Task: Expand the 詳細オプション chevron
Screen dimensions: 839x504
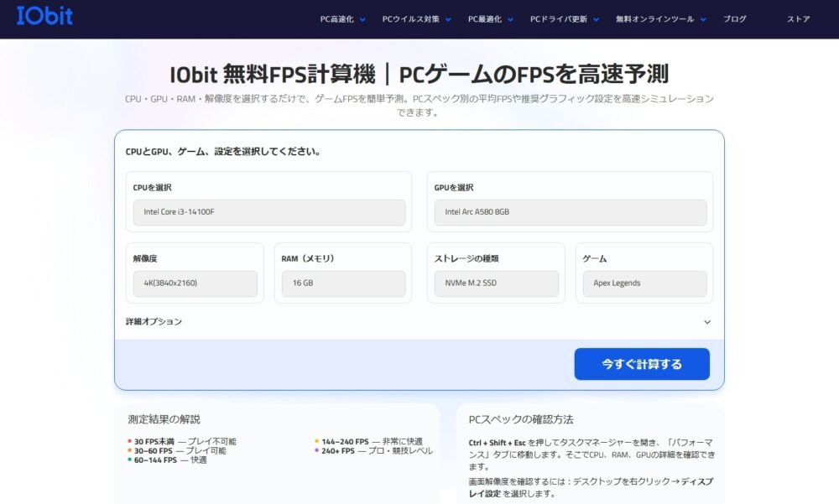Action: coord(707,322)
